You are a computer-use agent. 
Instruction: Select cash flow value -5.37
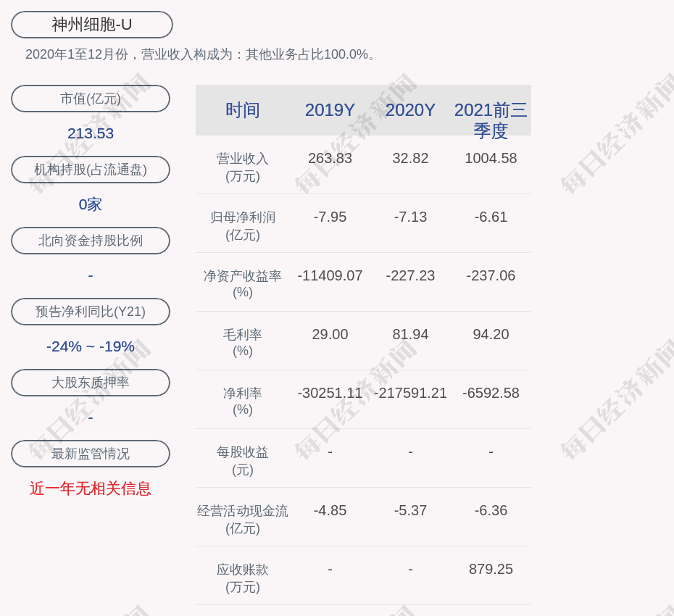tap(410, 511)
